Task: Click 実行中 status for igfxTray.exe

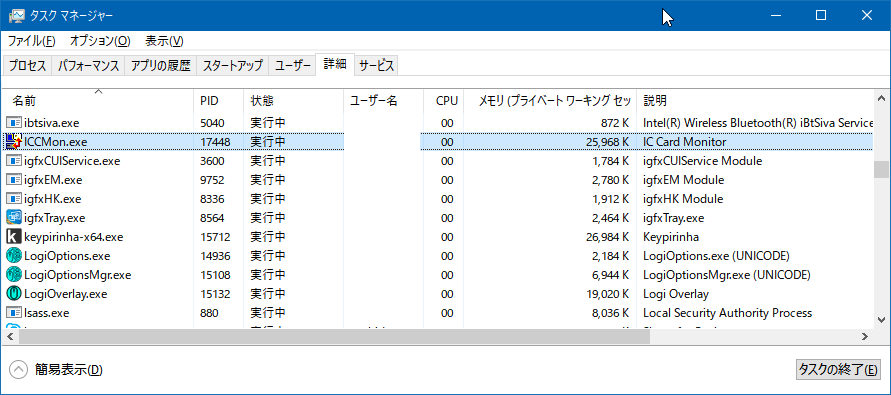Action: point(268,218)
